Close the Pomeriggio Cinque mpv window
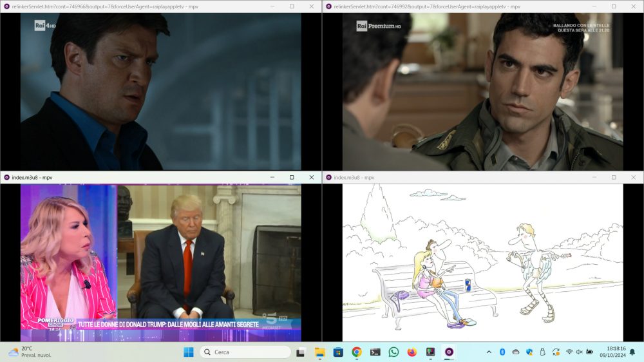Image resolution: width=644 pixels, height=362 pixels. (312, 178)
